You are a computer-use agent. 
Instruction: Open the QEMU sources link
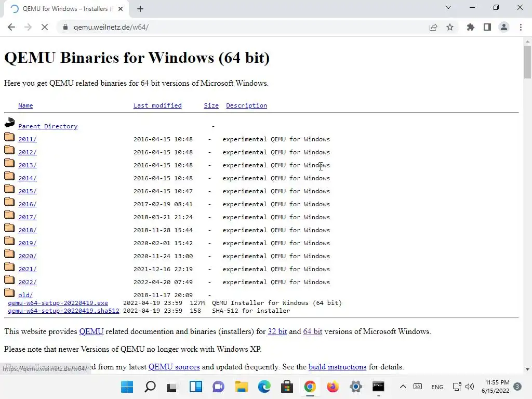[x=174, y=367]
